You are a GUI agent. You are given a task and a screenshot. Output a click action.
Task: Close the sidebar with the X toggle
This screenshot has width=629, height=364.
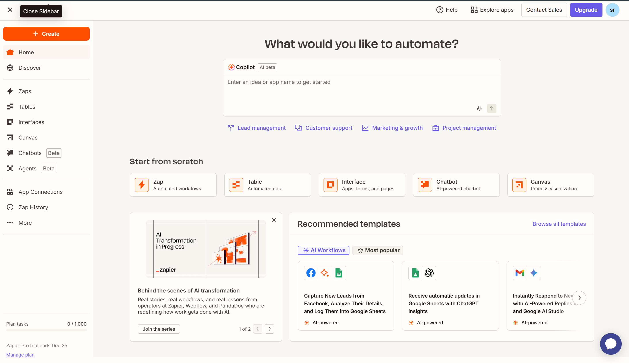tap(10, 10)
